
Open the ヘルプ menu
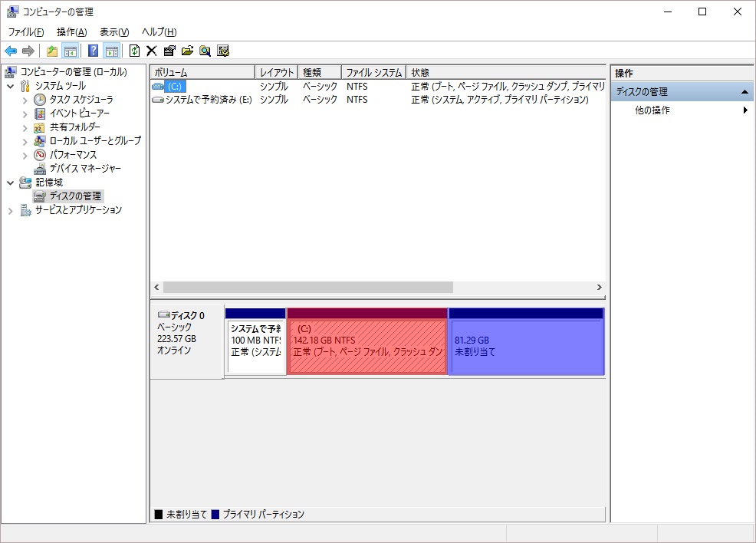[159, 31]
